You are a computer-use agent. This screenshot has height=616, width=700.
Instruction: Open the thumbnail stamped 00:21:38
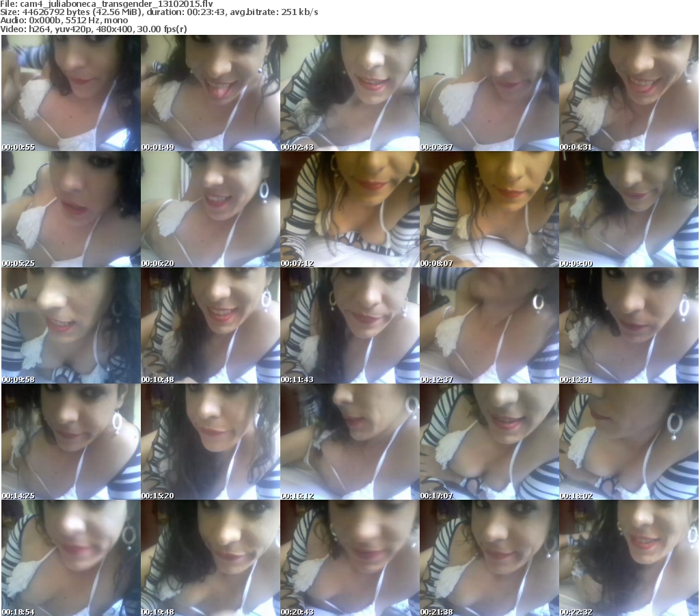pos(489,558)
